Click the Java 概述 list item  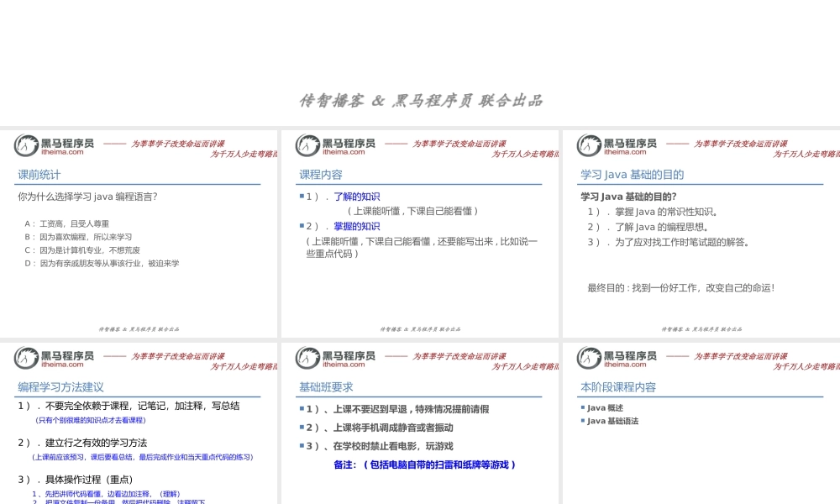[603, 407]
